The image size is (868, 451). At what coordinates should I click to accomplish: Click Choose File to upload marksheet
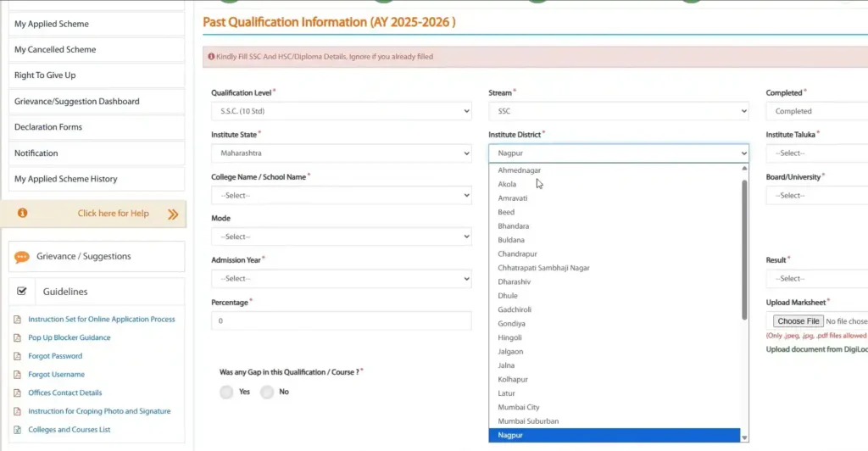(798, 321)
